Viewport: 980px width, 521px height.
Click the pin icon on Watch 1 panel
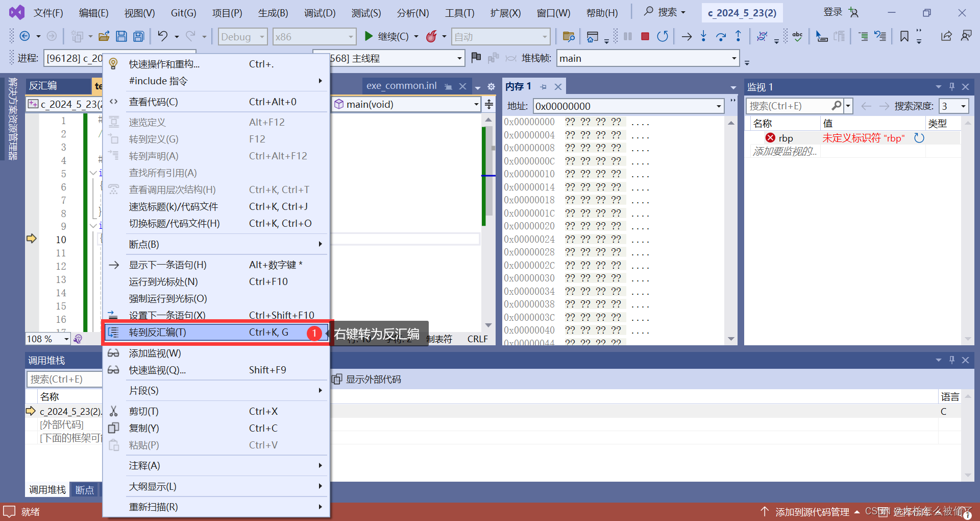click(951, 87)
